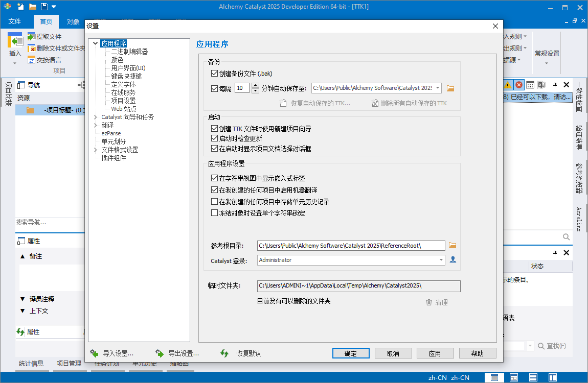Collapse the 备注 section
The width and height of the screenshot is (588, 383).
pyautogui.click(x=22, y=256)
